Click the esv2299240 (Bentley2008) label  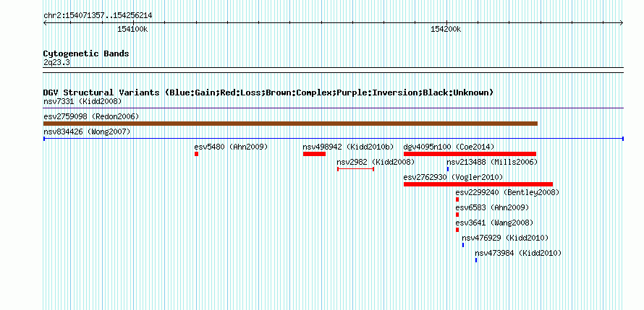point(507,192)
